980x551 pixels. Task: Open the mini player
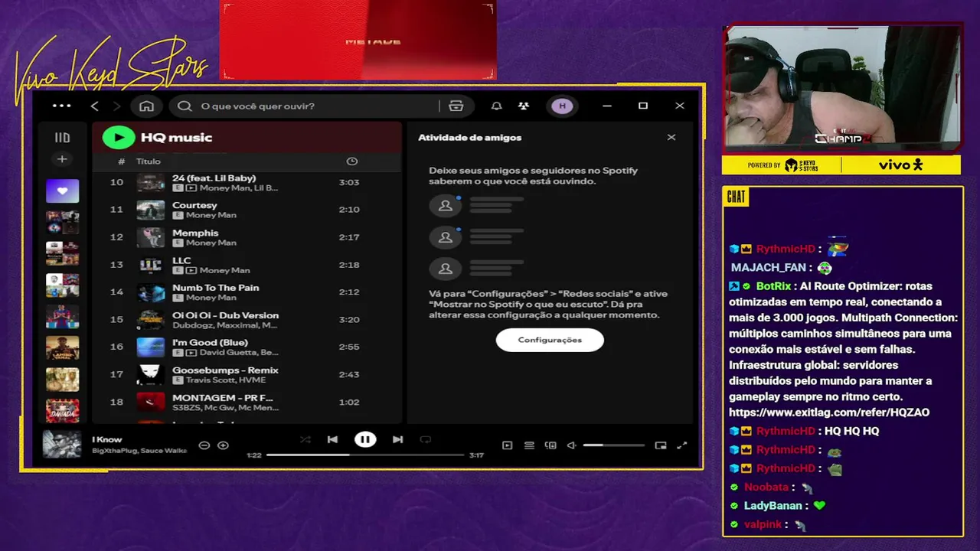point(661,445)
